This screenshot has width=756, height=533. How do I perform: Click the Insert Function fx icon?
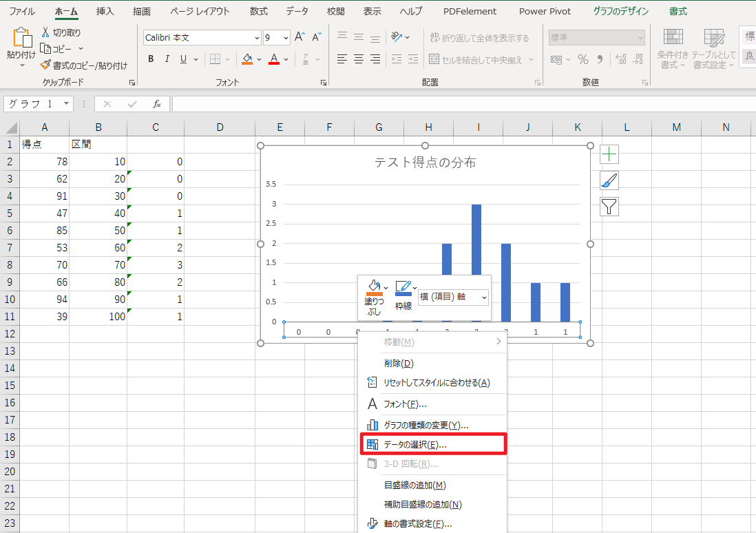click(x=157, y=104)
